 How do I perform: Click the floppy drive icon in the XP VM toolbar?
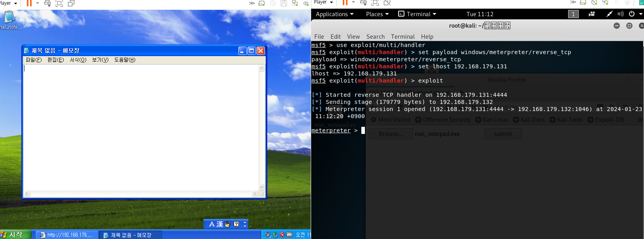[x=284, y=3]
